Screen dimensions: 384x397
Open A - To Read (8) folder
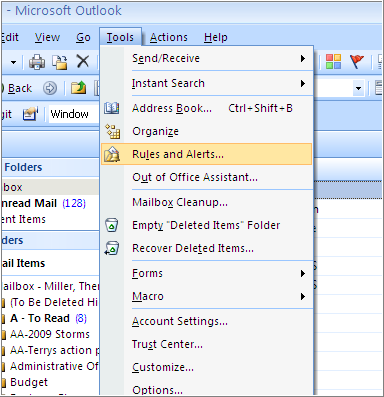[x=50, y=318]
